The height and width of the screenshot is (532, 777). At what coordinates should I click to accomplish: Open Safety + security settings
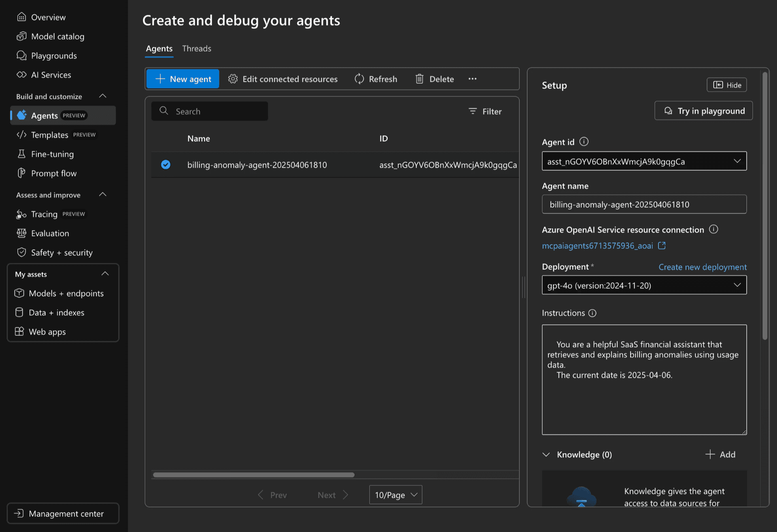tap(62, 252)
